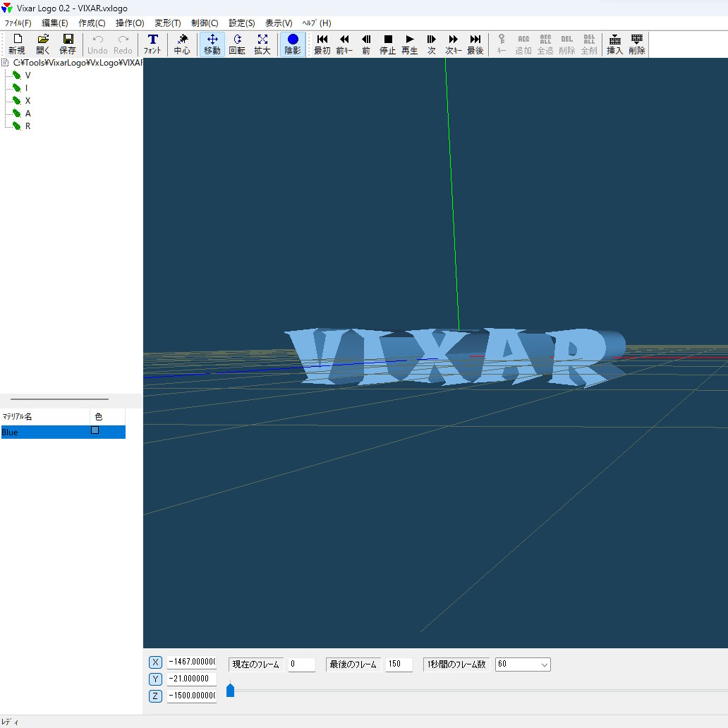Activate the 陰影 (Shading) mode
The width and height of the screenshot is (728, 728).
(292, 44)
